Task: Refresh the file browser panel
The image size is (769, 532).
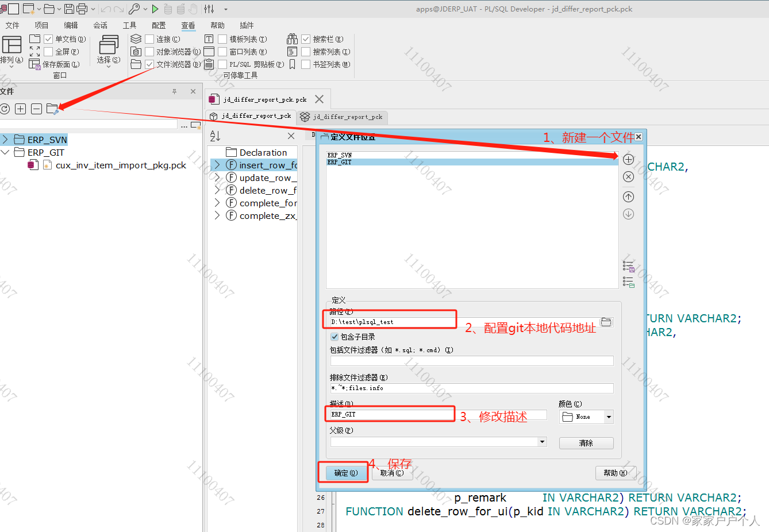Action: [x=5, y=109]
